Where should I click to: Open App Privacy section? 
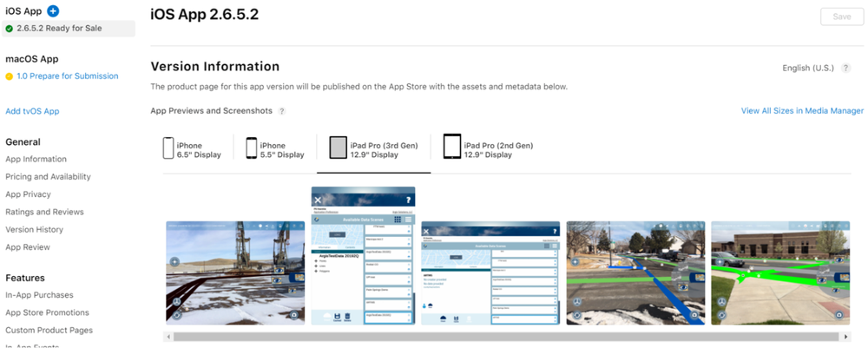tap(29, 194)
